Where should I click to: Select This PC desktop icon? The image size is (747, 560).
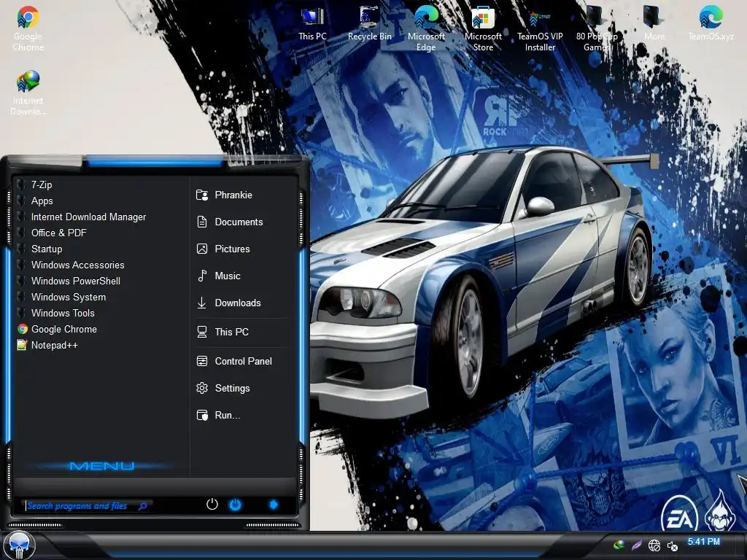(312, 24)
